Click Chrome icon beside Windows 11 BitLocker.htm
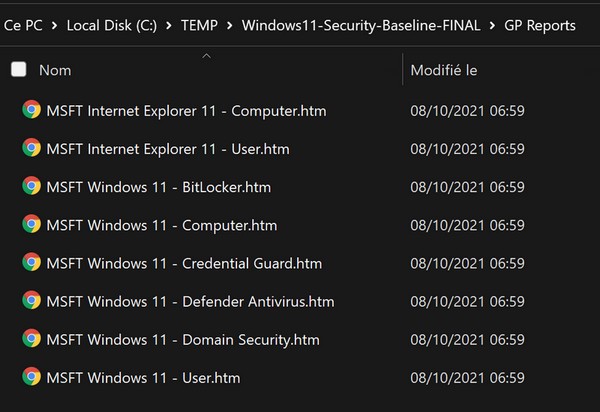The image size is (600, 412). pos(31,186)
